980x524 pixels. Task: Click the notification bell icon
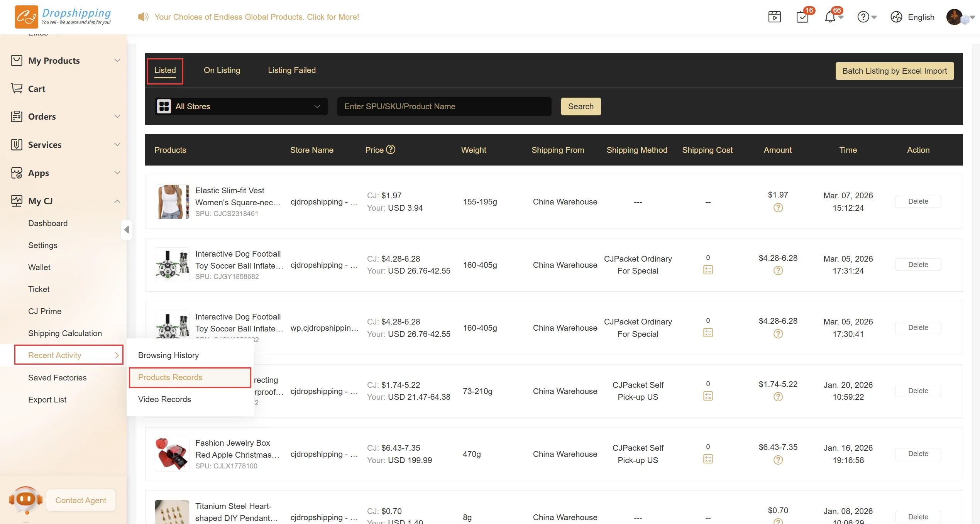(x=829, y=17)
